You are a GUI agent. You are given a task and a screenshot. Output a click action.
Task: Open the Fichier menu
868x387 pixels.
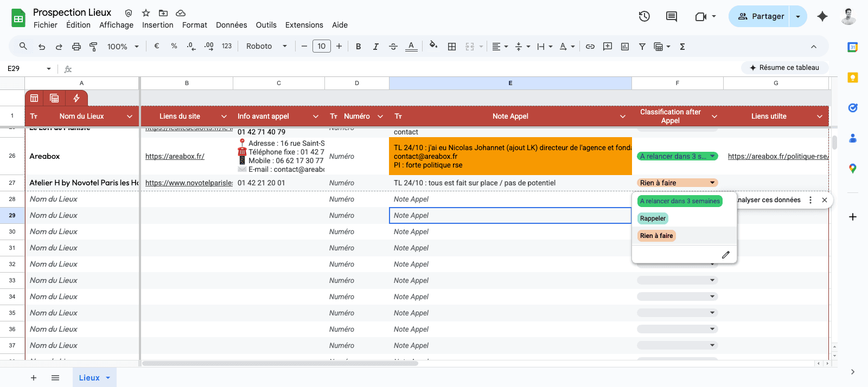[x=46, y=25]
